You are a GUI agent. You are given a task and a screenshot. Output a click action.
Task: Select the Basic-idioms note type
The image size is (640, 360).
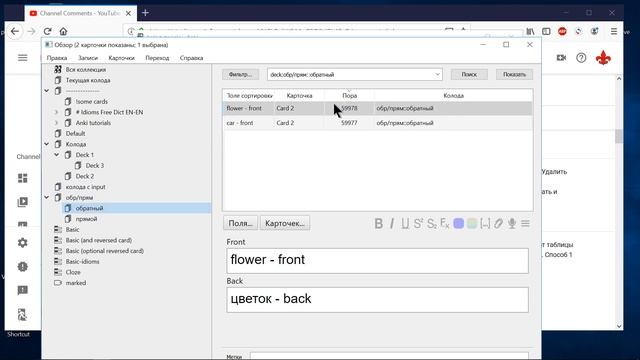click(x=82, y=262)
